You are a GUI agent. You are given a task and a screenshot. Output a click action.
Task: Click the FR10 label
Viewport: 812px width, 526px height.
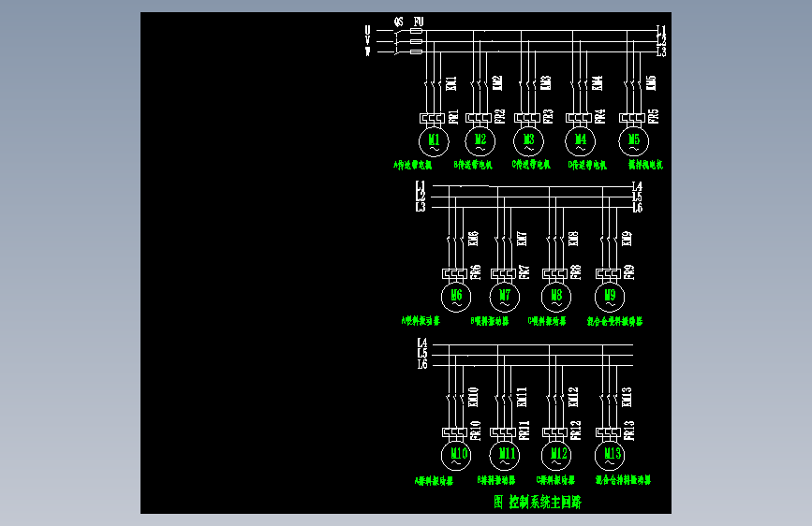[x=476, y=431]
